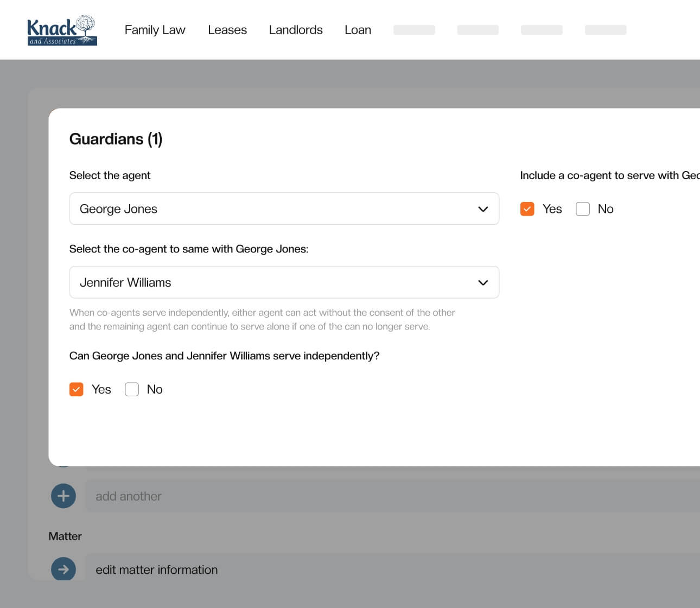The image size is (700, 608).
Task: Click the edit matter information link
Action: [157, 569]
